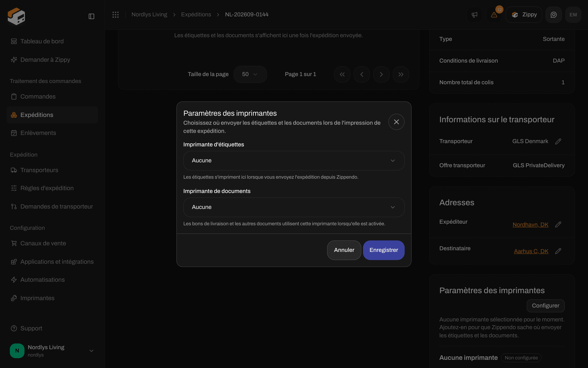
Task: Go to first page of pagination
Action: pos(342,74)
